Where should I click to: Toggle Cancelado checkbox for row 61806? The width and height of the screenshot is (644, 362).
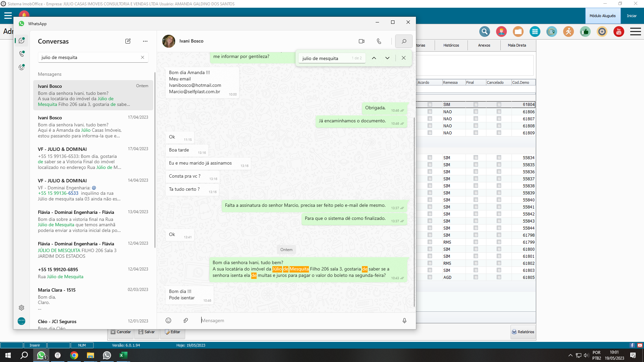499,112
